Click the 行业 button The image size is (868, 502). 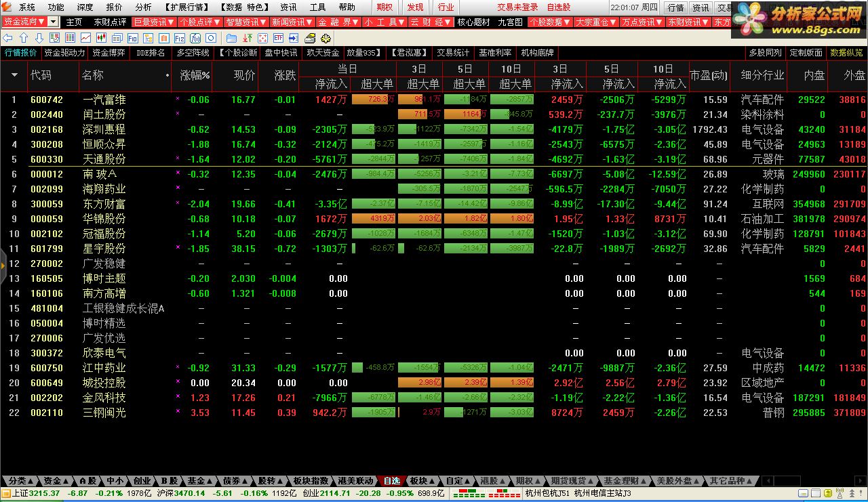pyautogui.click(x=446, y=7)
